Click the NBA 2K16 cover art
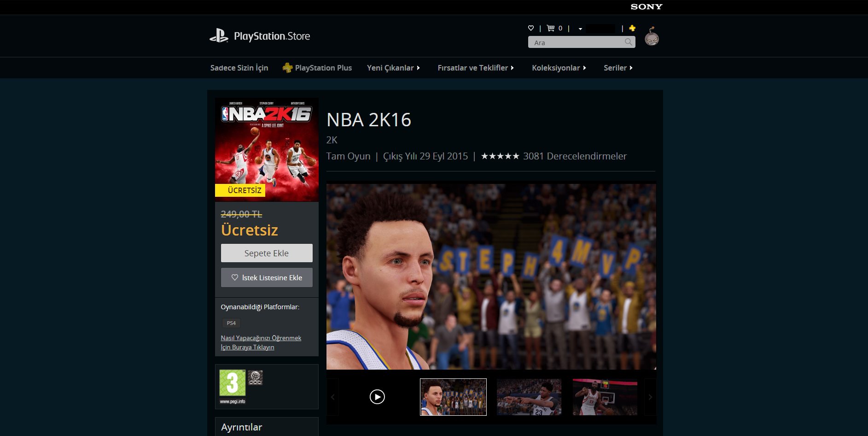 267,150
